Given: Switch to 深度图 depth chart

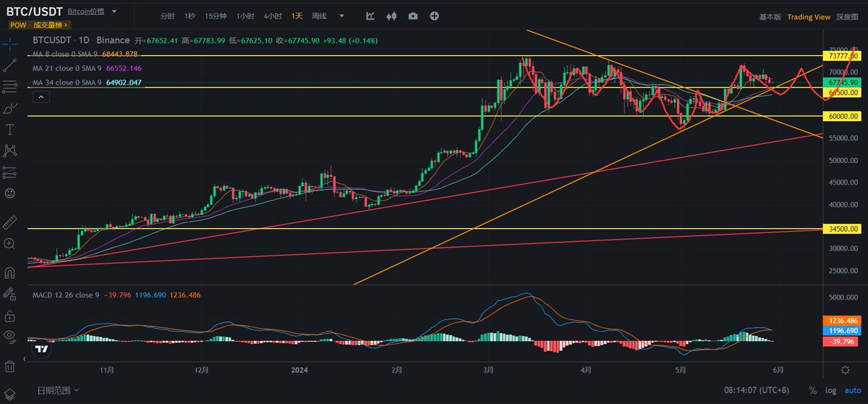Looking at the screenshot, I should pyautogui.click(x=848, y=17).
